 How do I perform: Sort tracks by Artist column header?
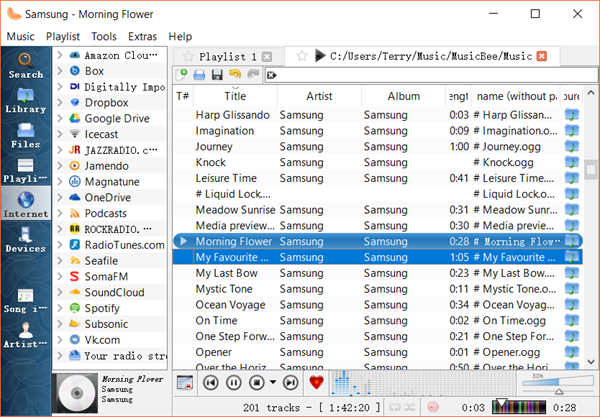pyautogui.click(x=319, y=96)
